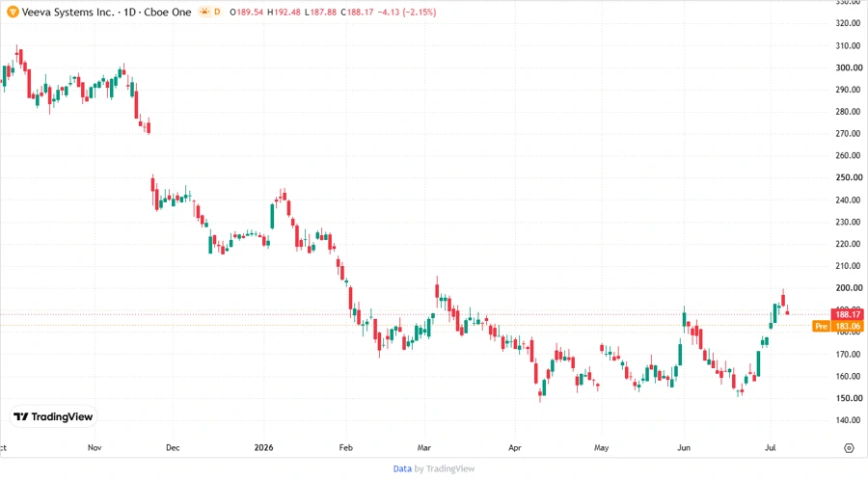Click the Apr label on time axis
Screen dimensions: 868x480
click(x=515, y=447)
